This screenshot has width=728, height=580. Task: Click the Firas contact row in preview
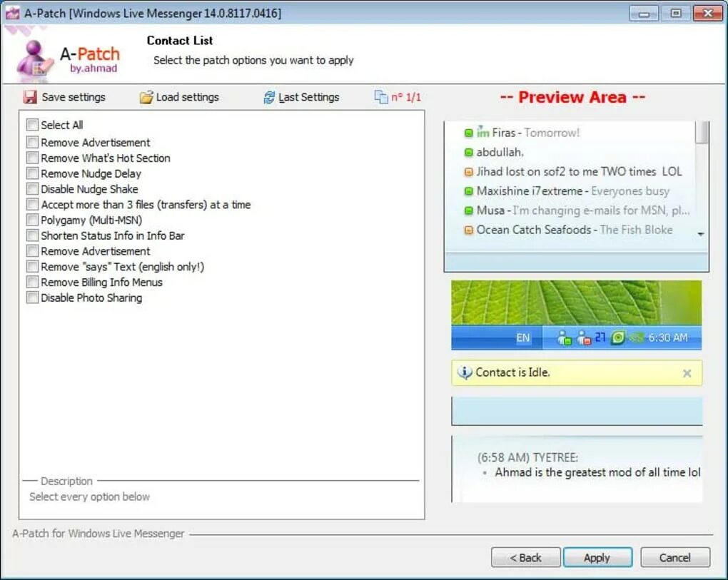coord(522,133)
